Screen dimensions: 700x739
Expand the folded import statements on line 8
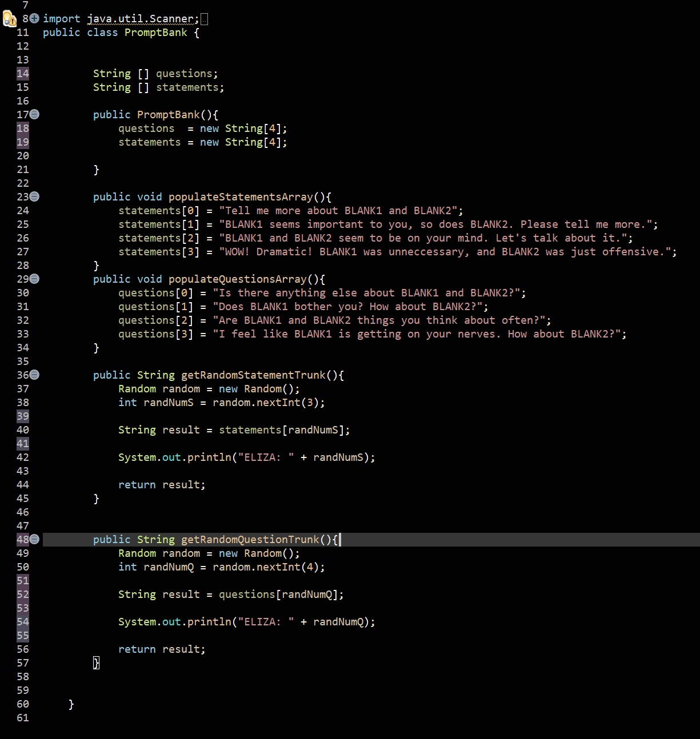33,18
